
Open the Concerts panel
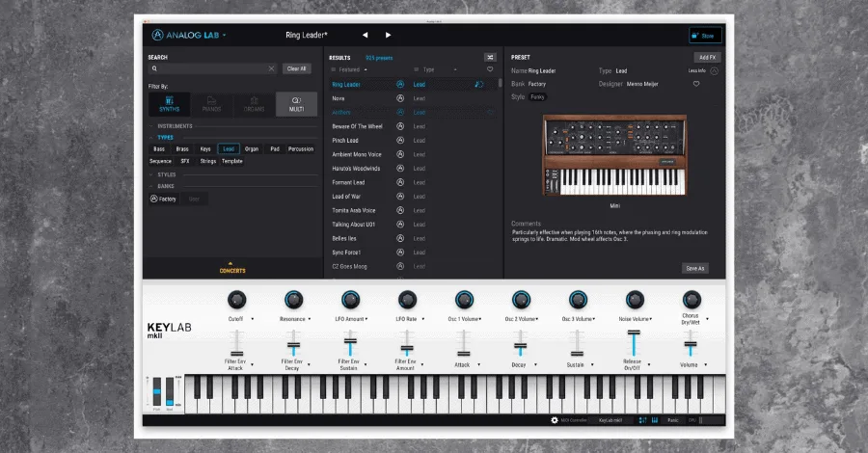(232, 268)
